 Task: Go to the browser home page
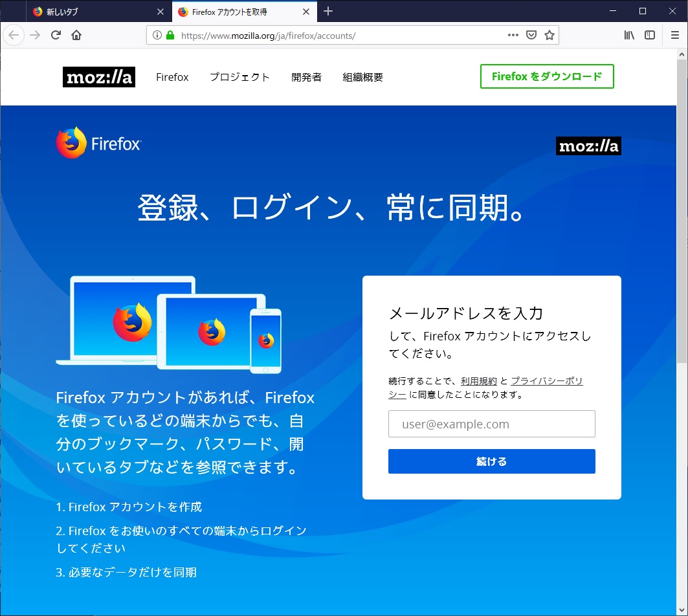76,36
